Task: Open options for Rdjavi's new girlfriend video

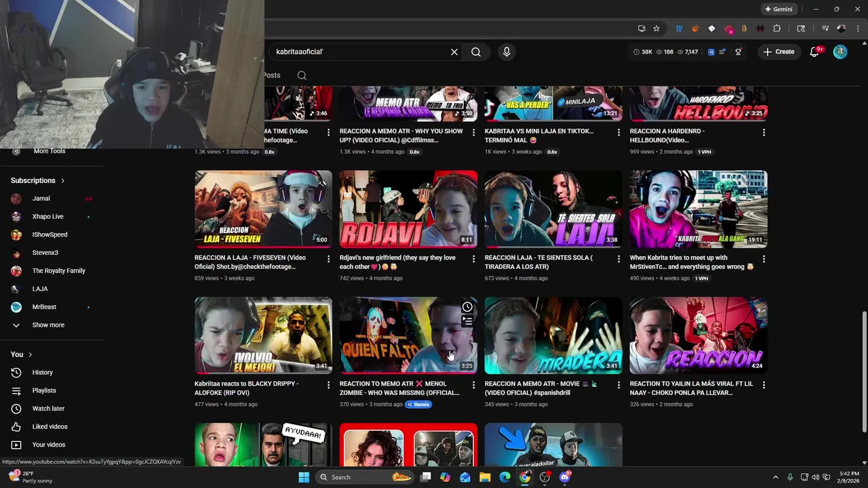Action: [474, 259]
